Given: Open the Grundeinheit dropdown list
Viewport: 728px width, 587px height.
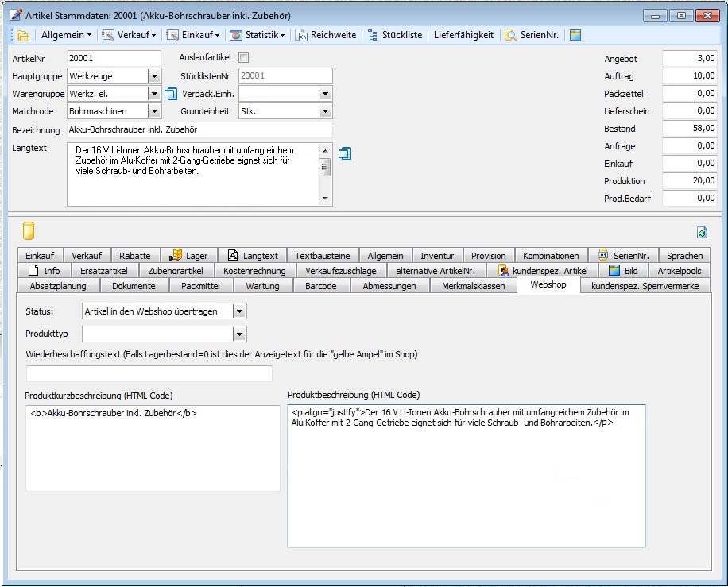Looking at the screenshot, I should pyautogui.click(x=325, y=111).
